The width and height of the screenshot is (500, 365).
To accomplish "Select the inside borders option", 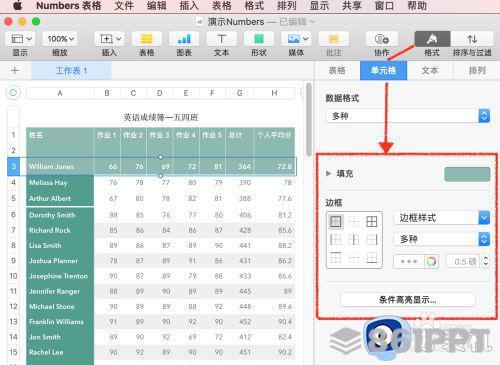I will pos(354,221).
